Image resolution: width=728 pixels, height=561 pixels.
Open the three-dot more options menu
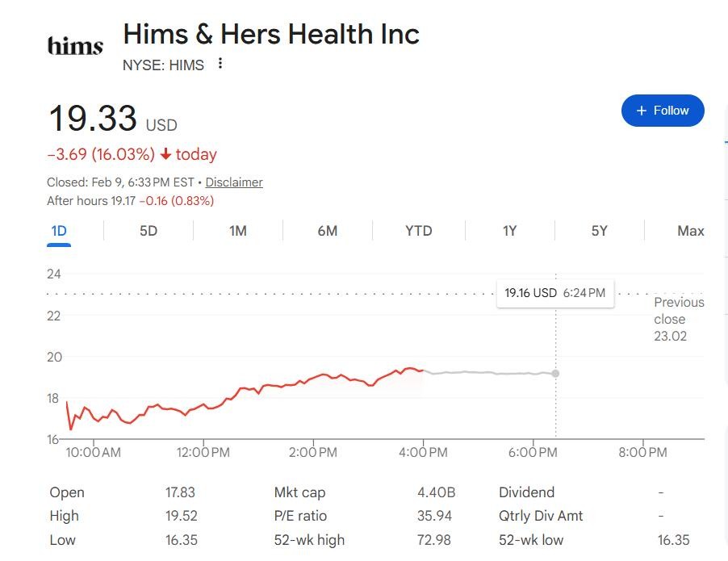(x=220, y=64)
